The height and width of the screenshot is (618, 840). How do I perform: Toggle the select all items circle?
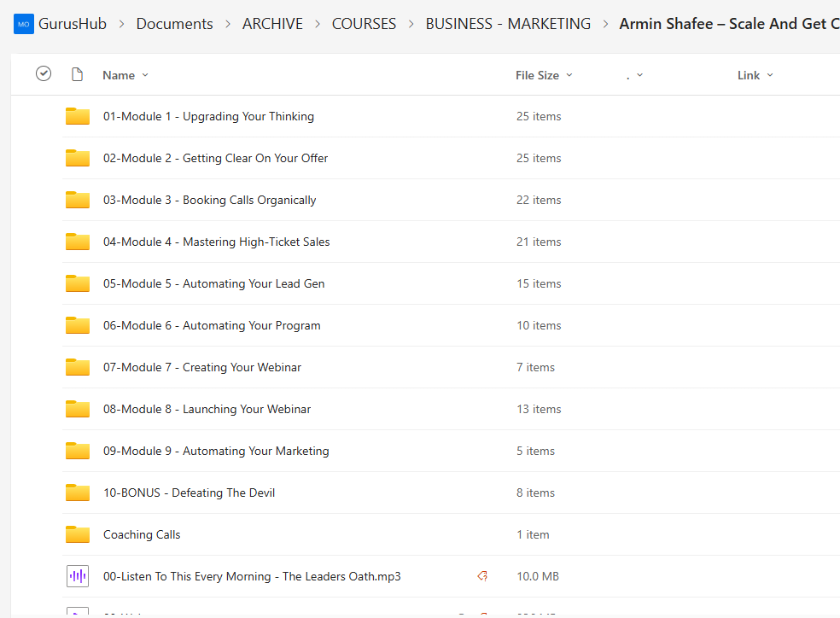(x=44, y=74)
